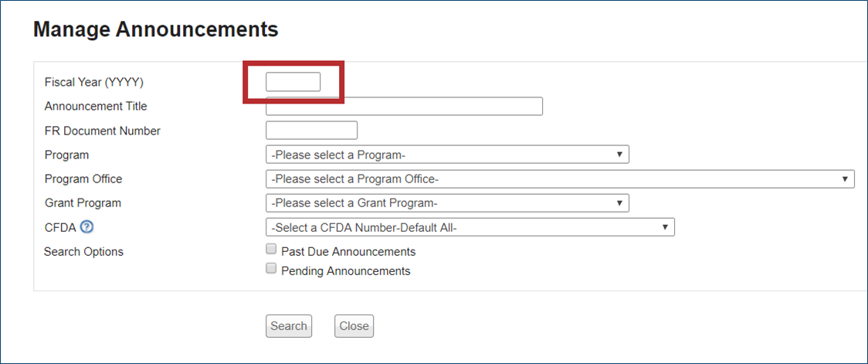Focus the Announcement Title text box
Image resolution: width=868 pixels, height=364 pixels.
pos(404,107)
